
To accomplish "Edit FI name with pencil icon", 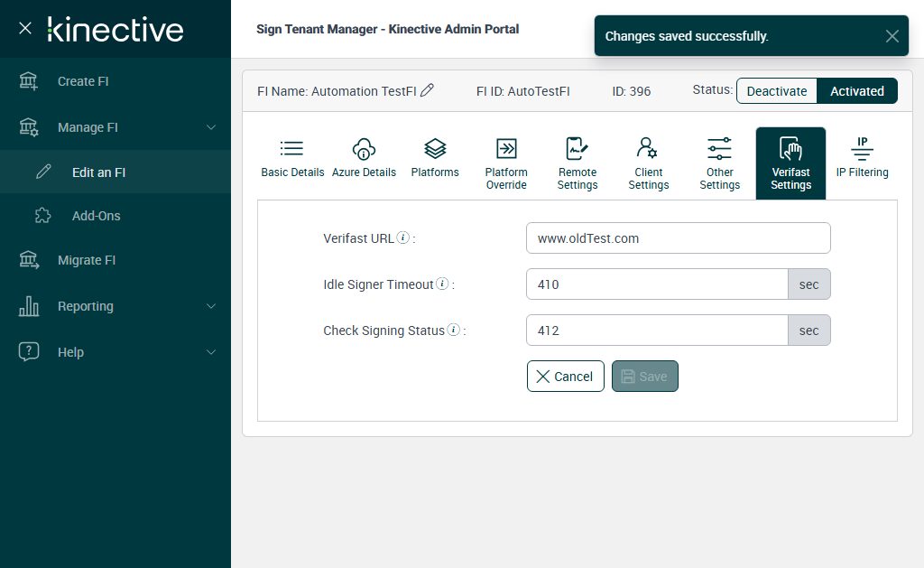I will pyautogui.click(x=427, y=90).
